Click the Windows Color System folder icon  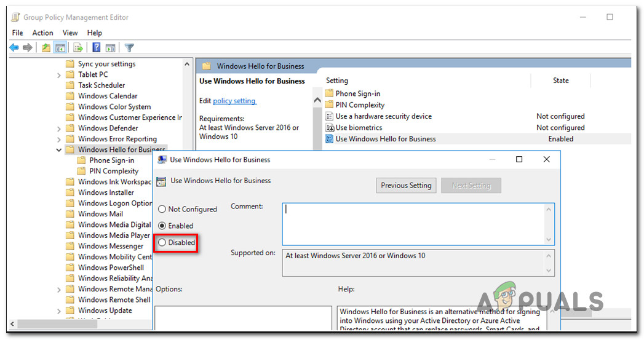[x=70, y=106]
